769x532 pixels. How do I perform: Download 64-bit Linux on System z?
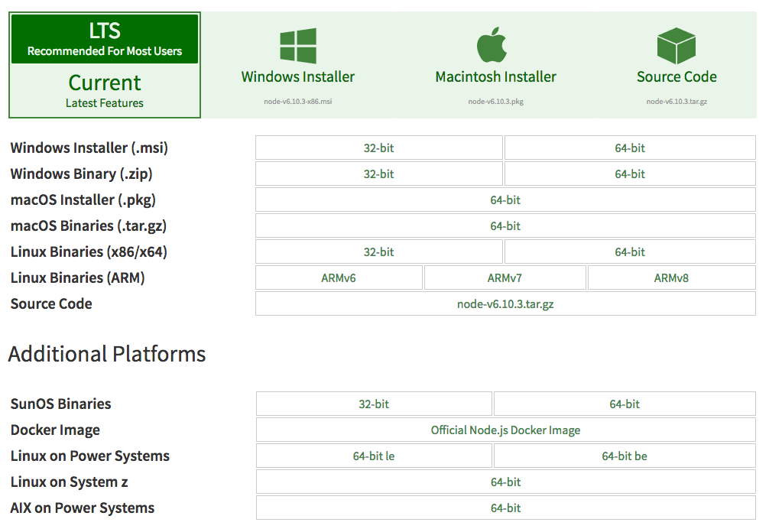point(505,482)
